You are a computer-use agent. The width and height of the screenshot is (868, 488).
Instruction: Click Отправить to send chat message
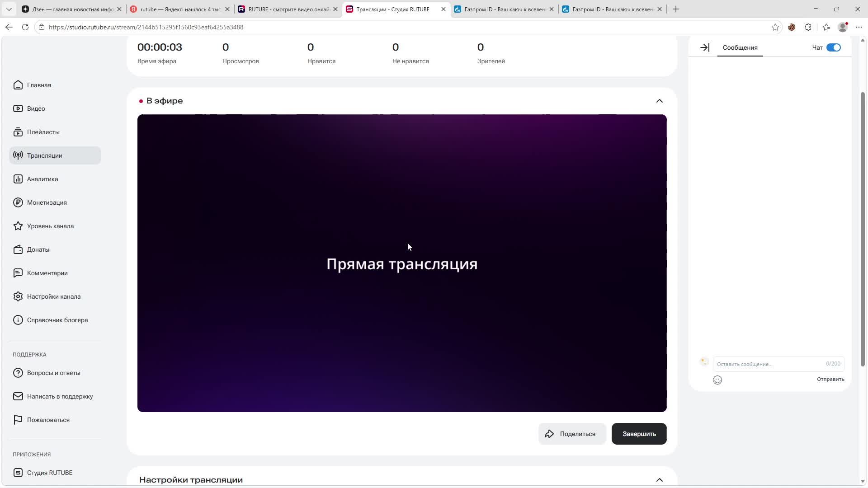[830, 380]
